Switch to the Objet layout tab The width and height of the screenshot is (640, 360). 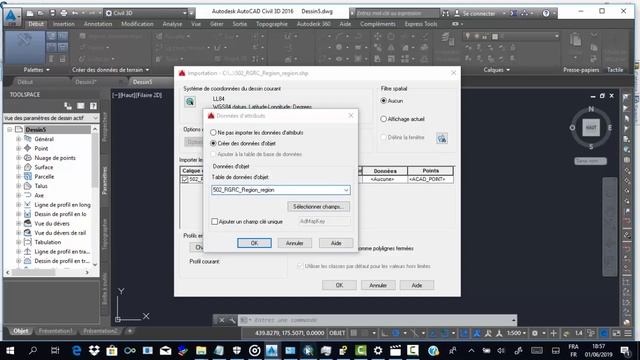20,331
